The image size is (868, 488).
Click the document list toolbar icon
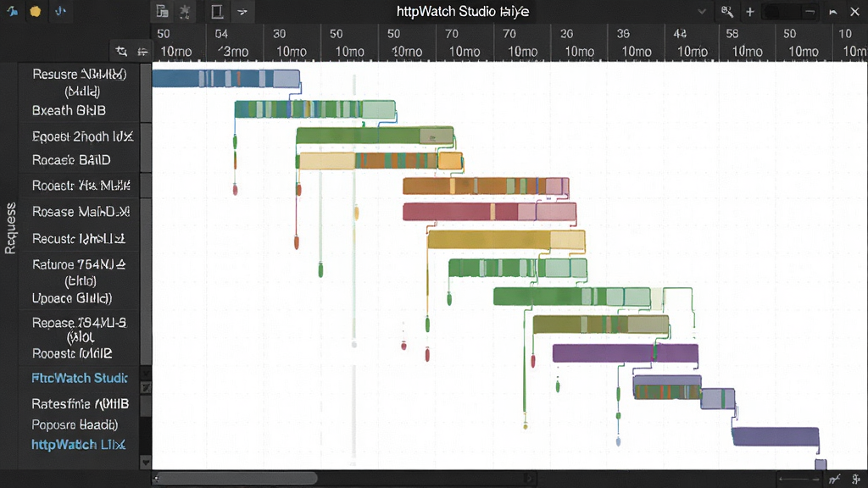(x=162, y=11)
